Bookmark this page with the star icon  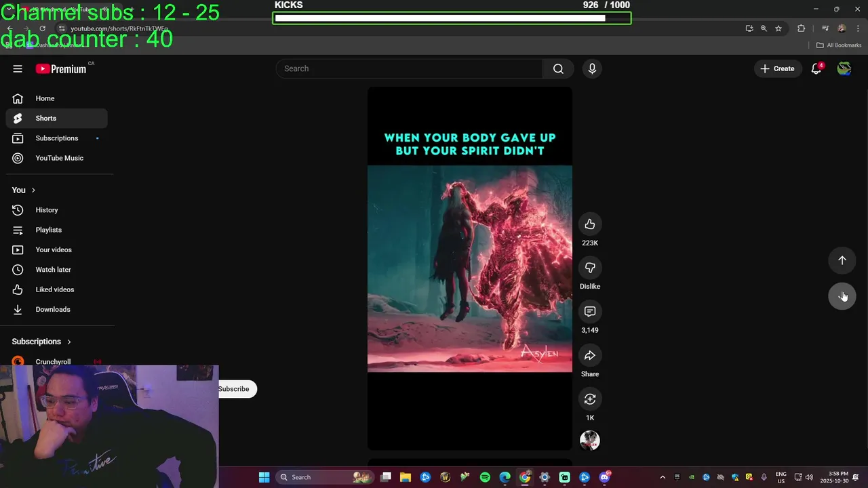778,28
